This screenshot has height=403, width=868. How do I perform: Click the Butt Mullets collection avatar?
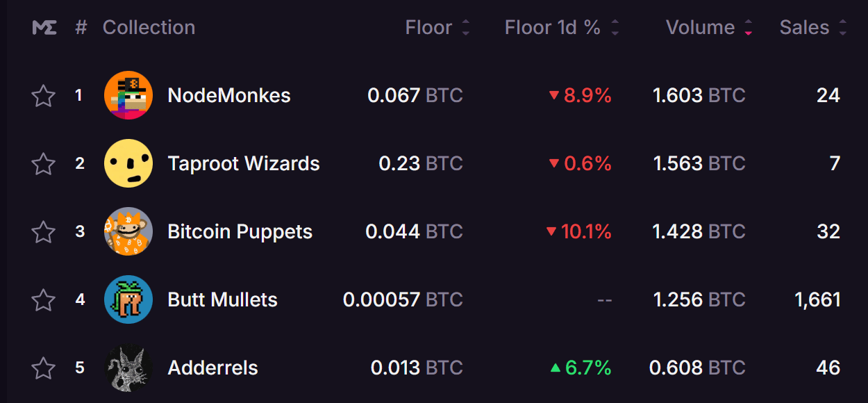(x=128, y=299)
